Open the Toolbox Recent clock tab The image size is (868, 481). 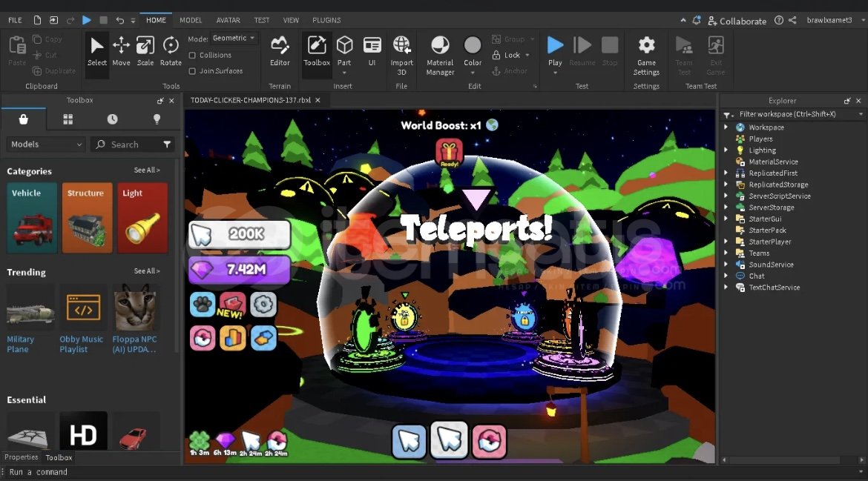pyautogui.click(x=112, y=119)
